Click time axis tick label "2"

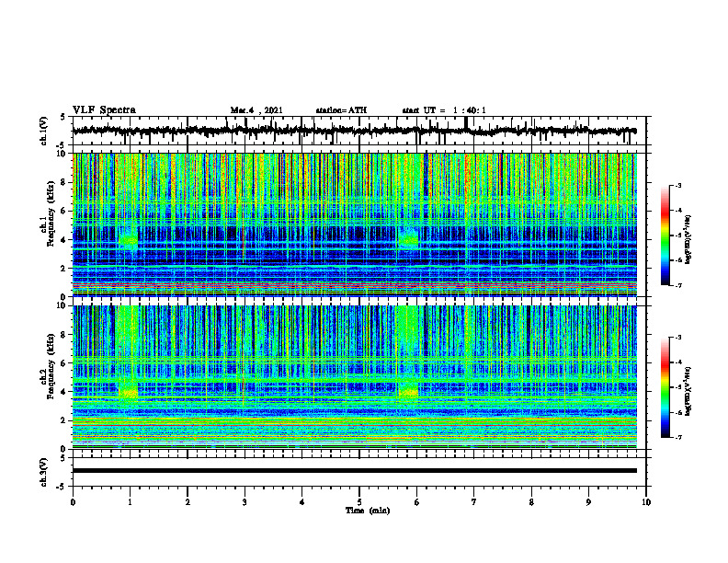(188, 502)
